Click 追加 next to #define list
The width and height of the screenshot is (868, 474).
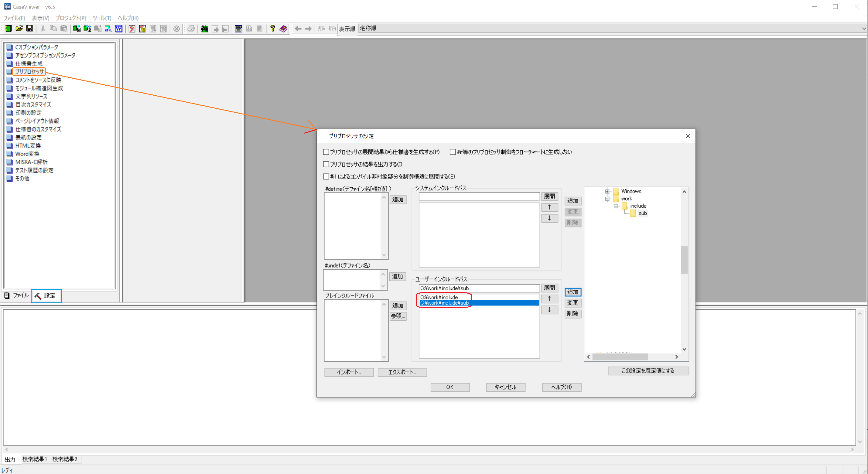tap(398, 199)
